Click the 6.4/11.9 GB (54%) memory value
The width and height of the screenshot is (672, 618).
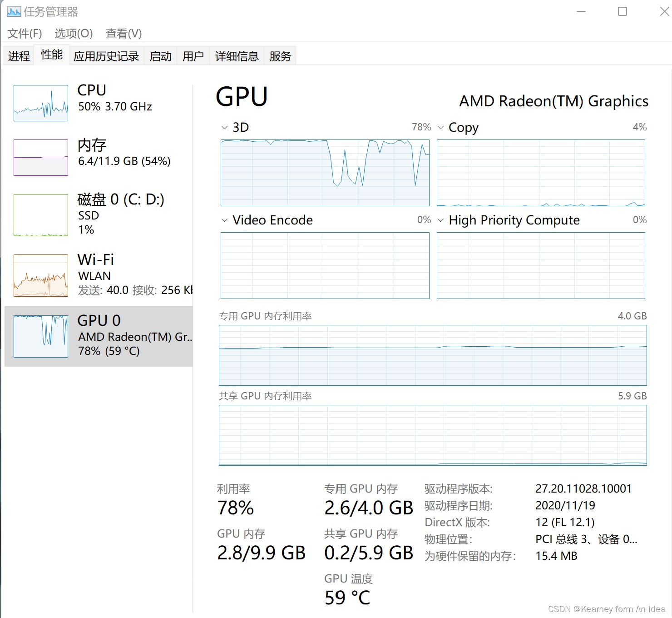[x=124, y=161]
